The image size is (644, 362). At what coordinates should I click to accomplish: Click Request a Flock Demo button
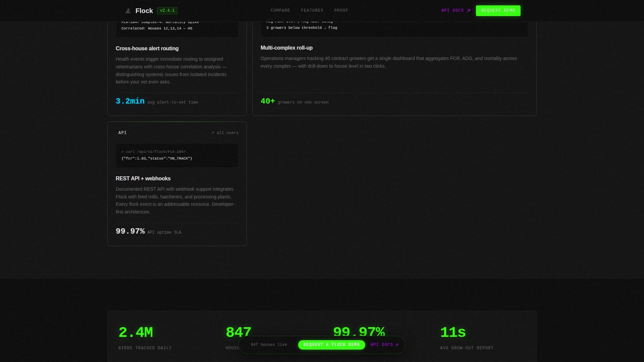coord(331,345)
